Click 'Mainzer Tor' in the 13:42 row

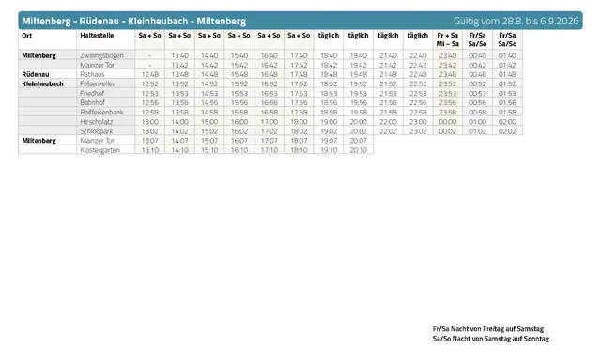97,65
